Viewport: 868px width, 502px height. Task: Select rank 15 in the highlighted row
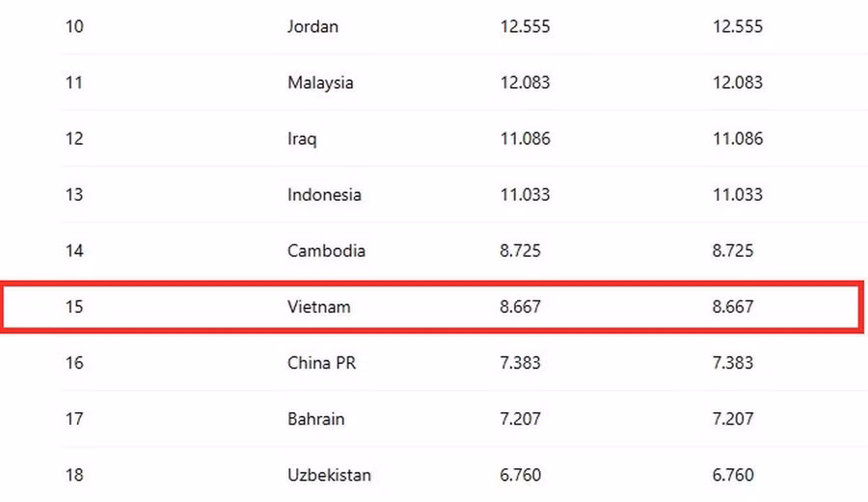pos(74,307)
